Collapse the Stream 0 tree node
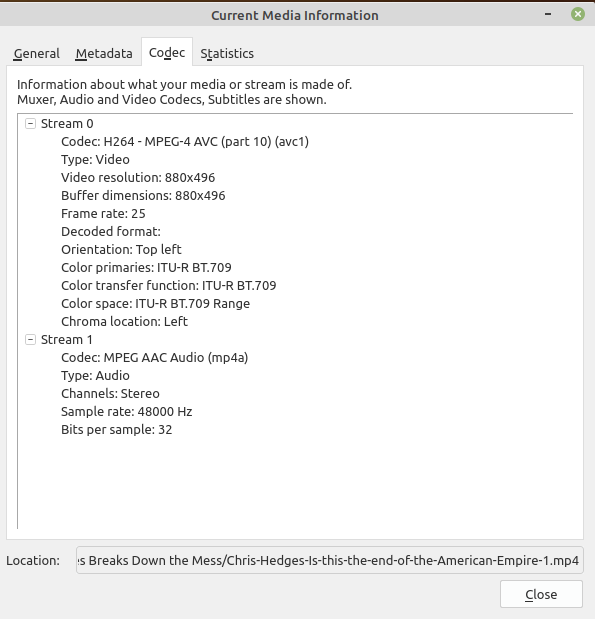Viewport: 595px width, 619px height. 30,124
